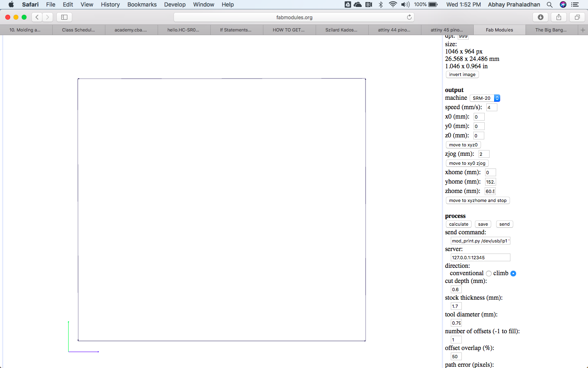Image resolution: width=588 pixels, height=368 pixels.
Task: Switch to the 'attiny 44 pino...' tab
Action: point(394,30)
